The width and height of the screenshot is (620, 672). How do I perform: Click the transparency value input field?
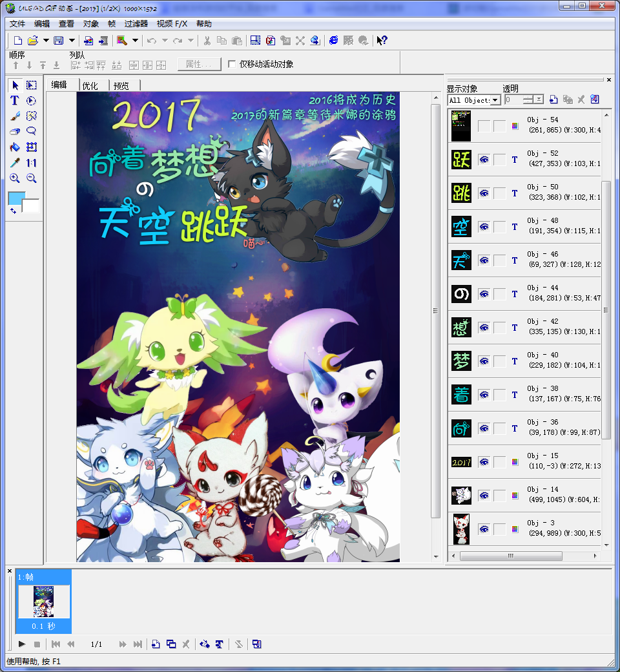513,100
